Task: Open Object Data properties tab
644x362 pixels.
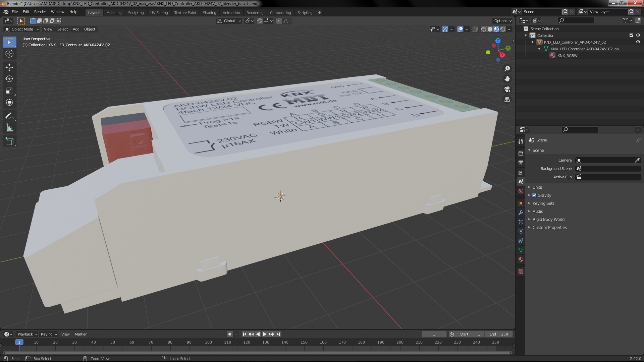Action: coord(521,250)
